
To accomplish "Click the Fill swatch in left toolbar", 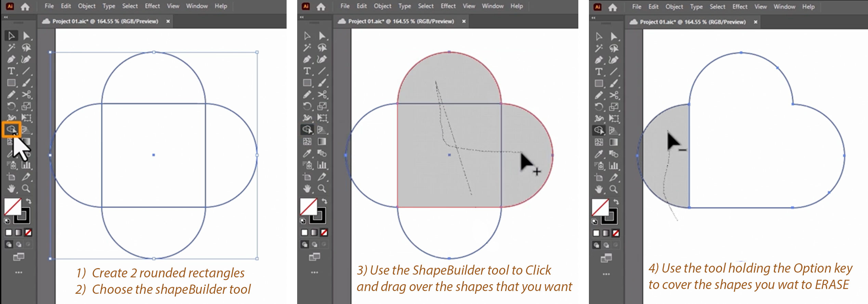I will pyautogui.click(x=13, y=207).
